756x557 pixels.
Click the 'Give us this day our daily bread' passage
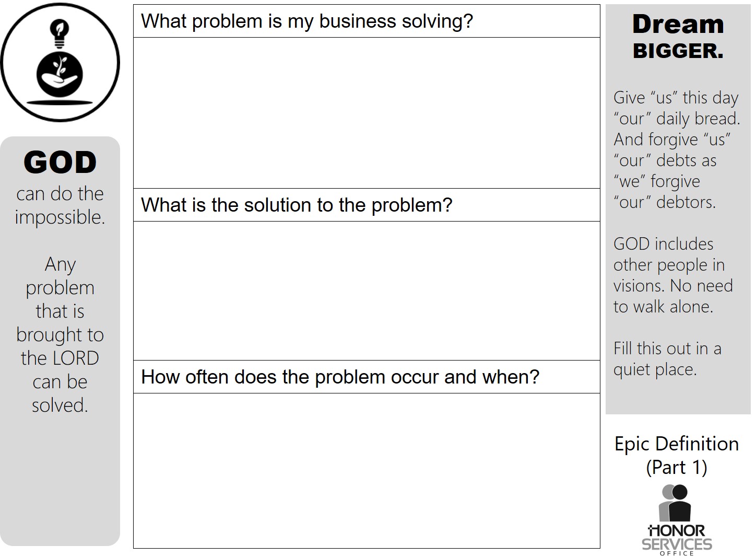[677, 150]
